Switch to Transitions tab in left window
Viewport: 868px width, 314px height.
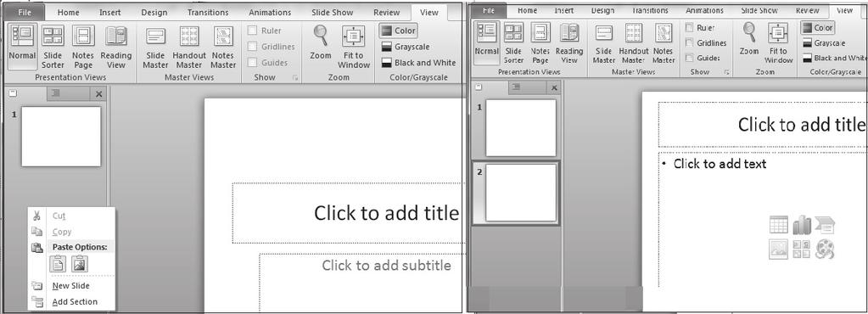coord(208,12)
